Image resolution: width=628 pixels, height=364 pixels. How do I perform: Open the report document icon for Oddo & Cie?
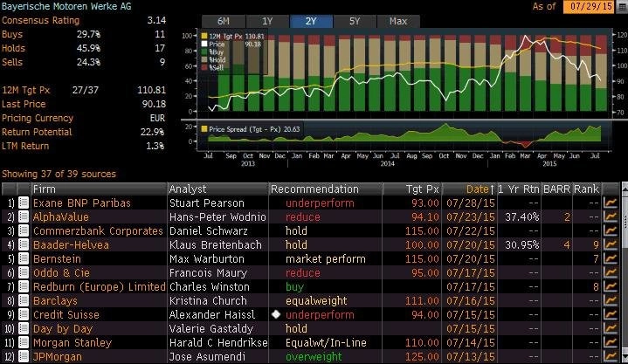click(x=24, y=272)
